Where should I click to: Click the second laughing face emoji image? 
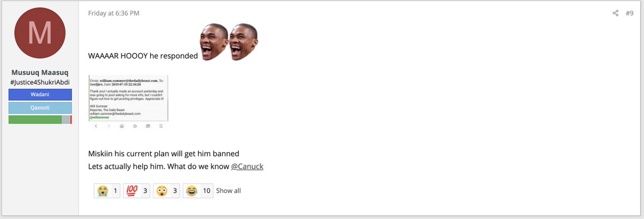pyautogui.click(x=243, y=42)
